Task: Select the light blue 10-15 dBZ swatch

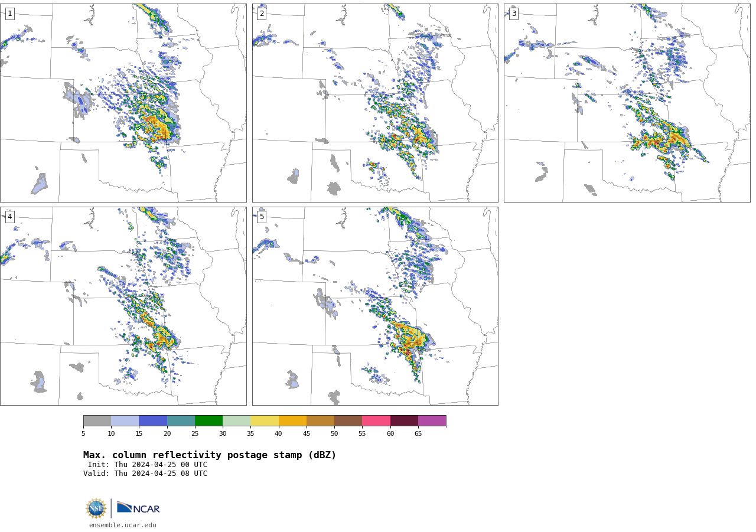Action: 125,421
